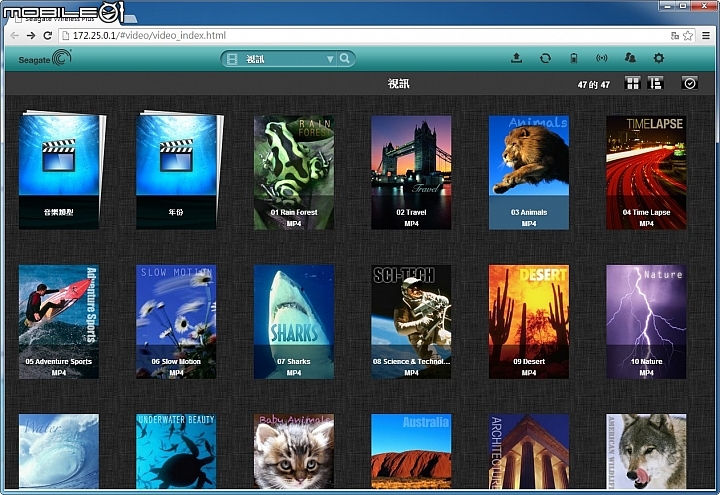Image resolution: width=720 pixels, height=495 pixels.
Task: Open the 09 Desert video
Action: [x=529, y=321]
